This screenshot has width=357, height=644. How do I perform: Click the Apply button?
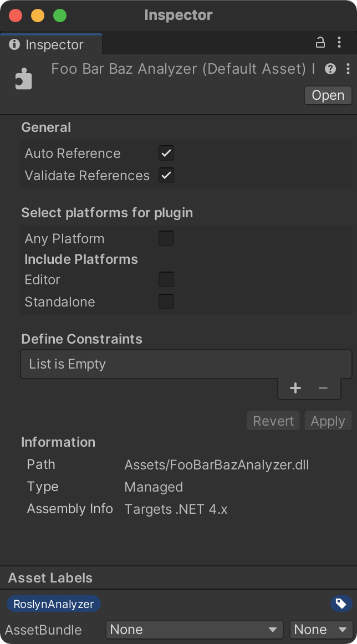point(328,421)
